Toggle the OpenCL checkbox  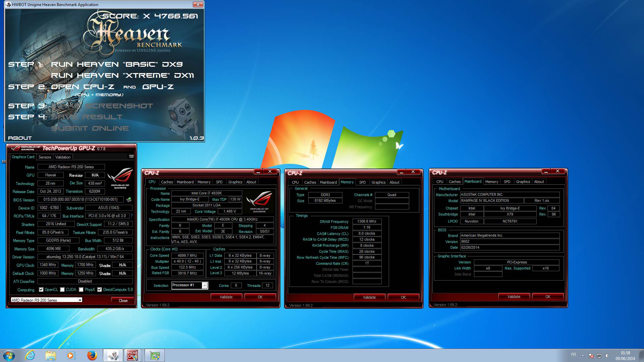pyautogui.click(x=41, y=290)
